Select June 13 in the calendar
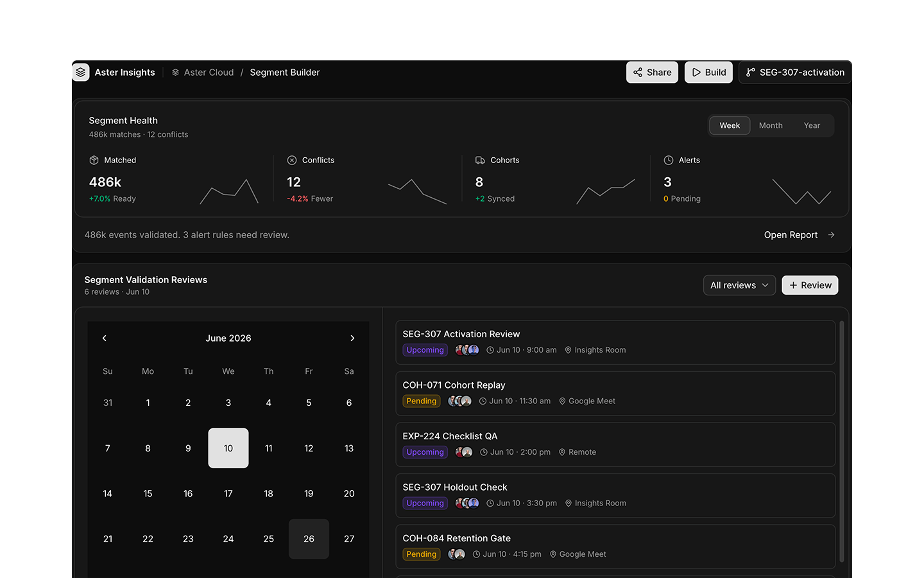924x578 pixels. 349,448
